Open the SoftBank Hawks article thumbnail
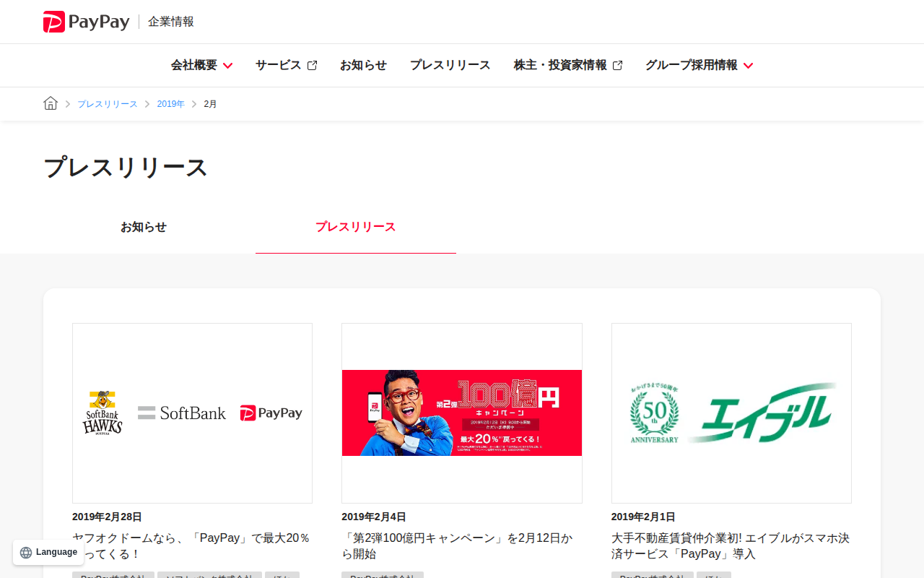This screenshot has width=924, height=578. click(x=192, y=413)
